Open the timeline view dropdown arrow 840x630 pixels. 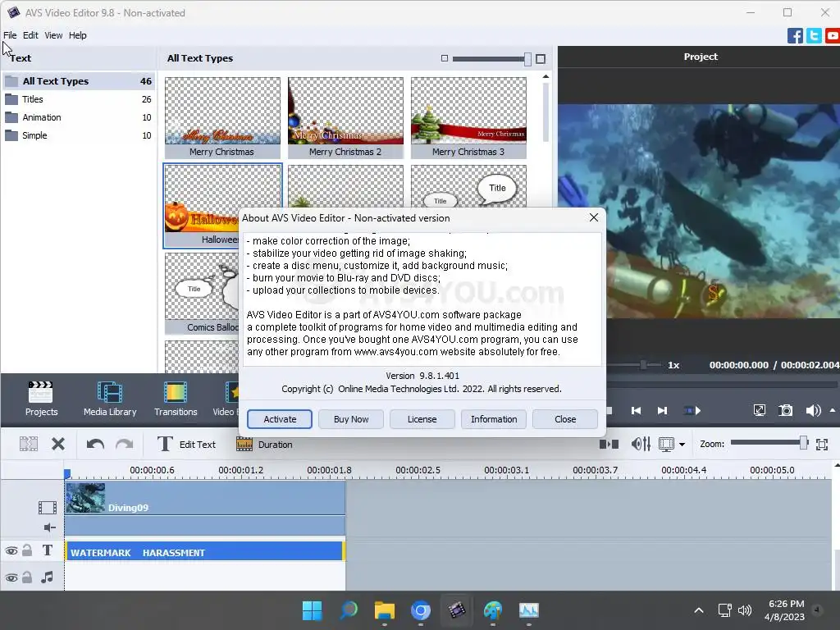[682, 444]
